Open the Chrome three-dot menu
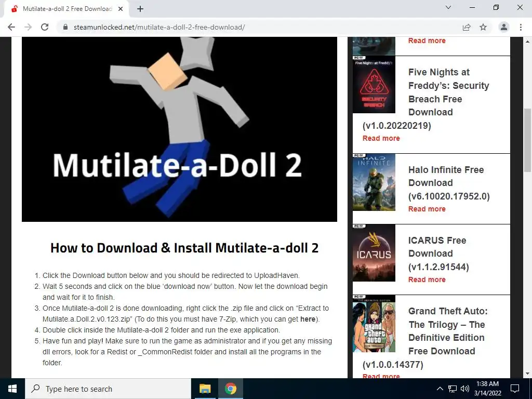532x399 pixels. click(521, 27)
